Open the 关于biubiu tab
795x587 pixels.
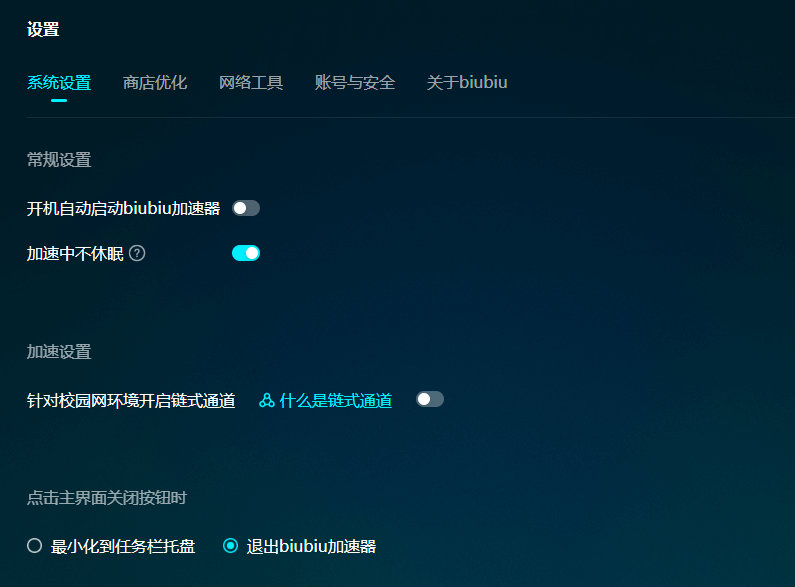point(466,82)
